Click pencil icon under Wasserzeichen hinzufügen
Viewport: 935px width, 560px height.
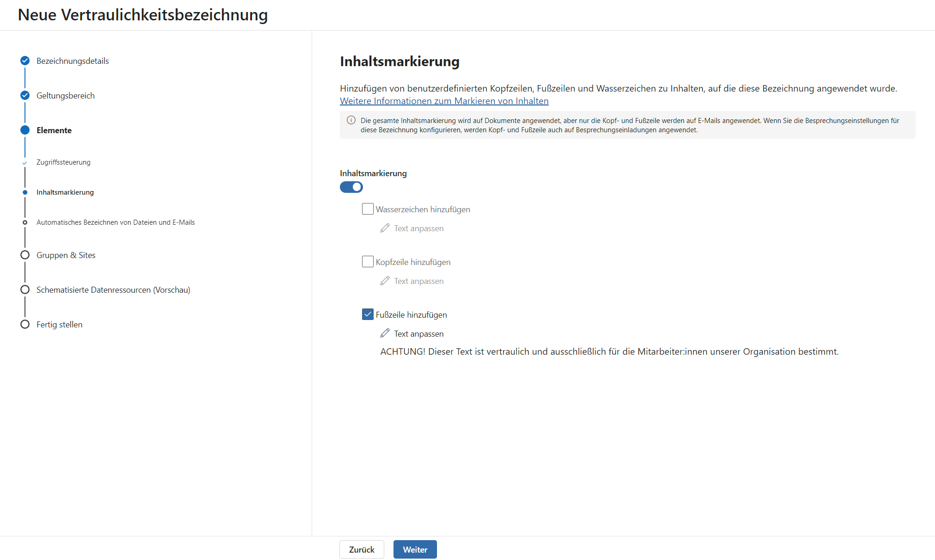[x=385, y=228]
